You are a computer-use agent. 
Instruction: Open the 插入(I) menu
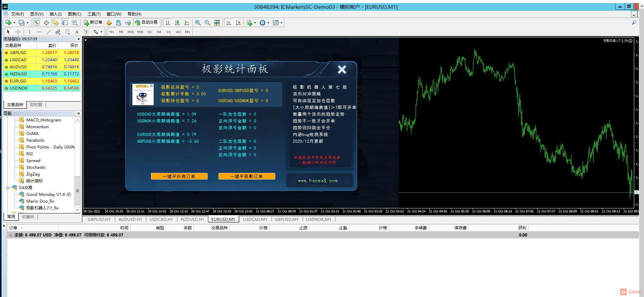click(55, 14)
